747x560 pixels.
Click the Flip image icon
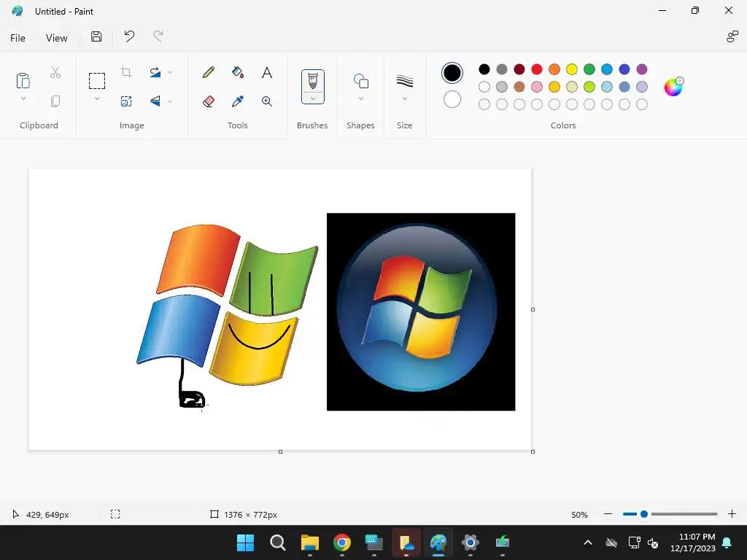[x=155, y=101]
